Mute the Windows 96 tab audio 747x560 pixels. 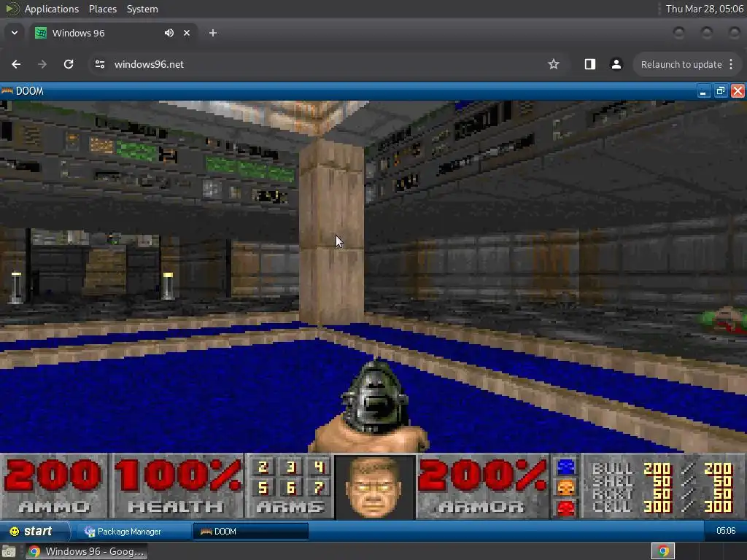[x=169, y=33]
